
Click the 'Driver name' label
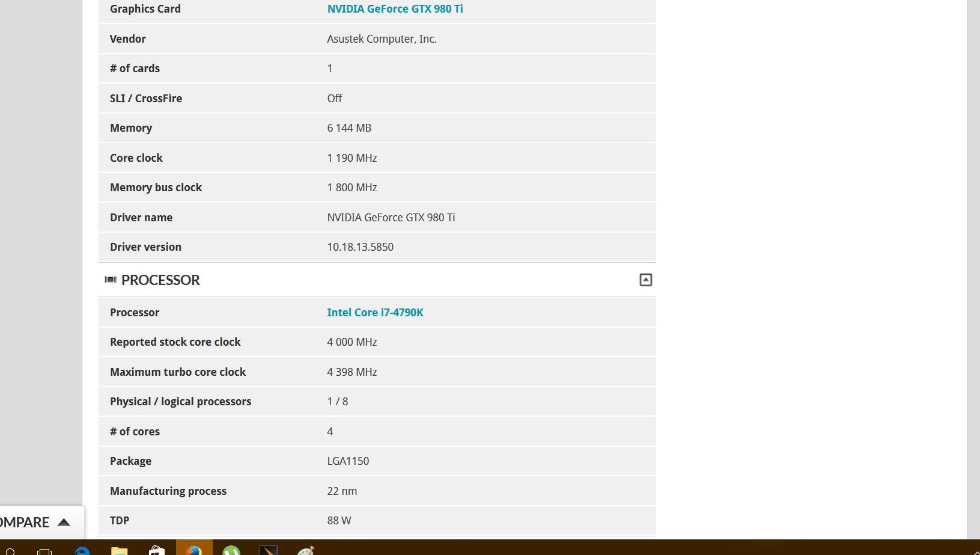[x=141, y=218]
